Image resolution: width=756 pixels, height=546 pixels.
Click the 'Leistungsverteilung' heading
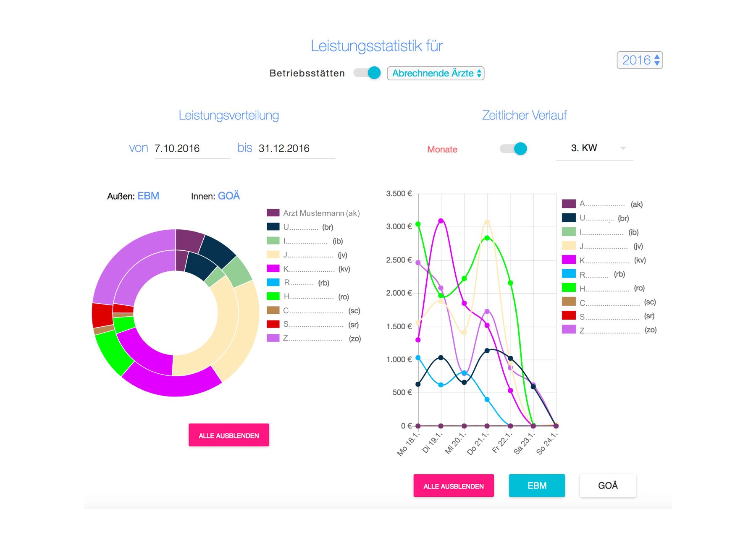pos(229,115)
